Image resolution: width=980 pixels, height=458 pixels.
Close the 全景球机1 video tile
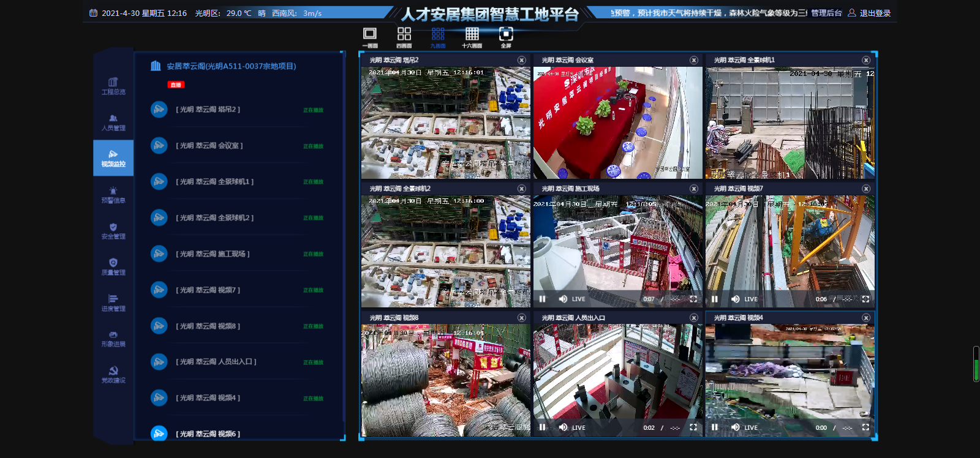click(x=866, y=60)
